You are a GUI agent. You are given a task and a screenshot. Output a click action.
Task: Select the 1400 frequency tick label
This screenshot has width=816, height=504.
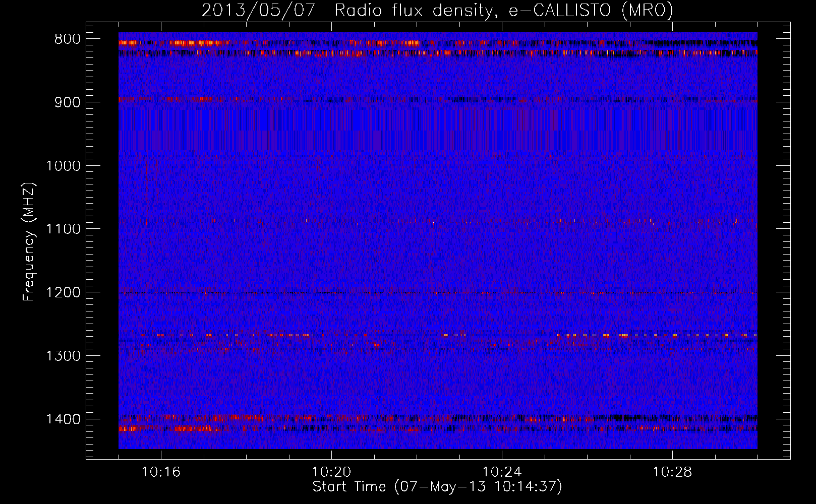point(63,419)
